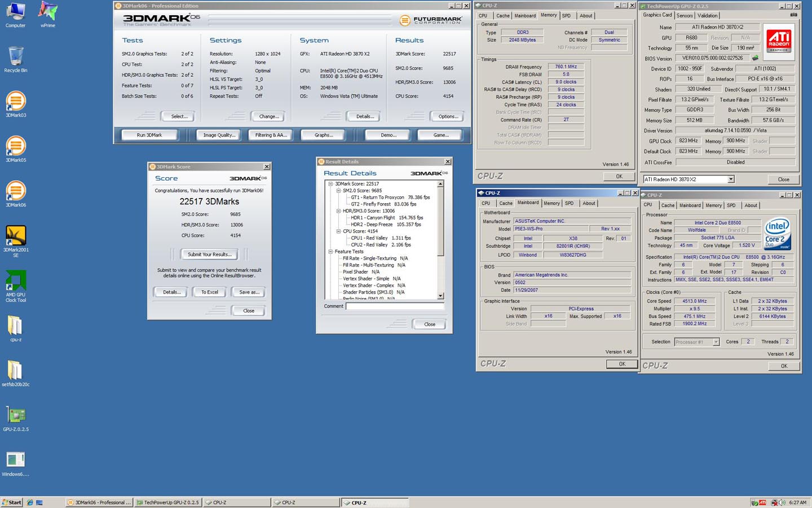
Task: Click the Intel Core 2 Duo logo in CPU-Z
Action: tap(778, 234)
